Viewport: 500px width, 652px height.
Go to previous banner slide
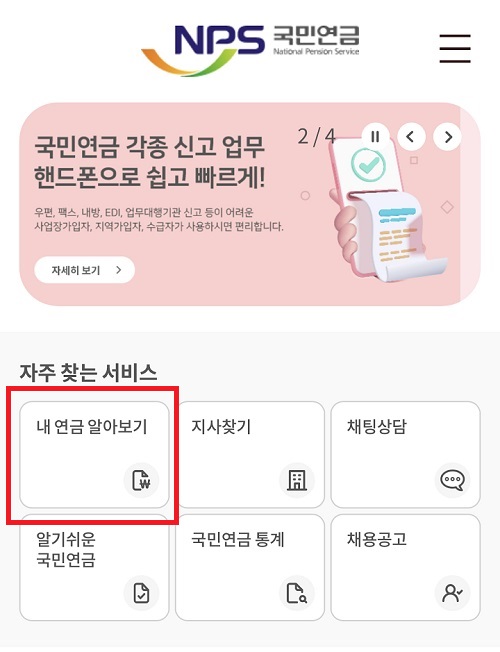[x=411, y=137]
